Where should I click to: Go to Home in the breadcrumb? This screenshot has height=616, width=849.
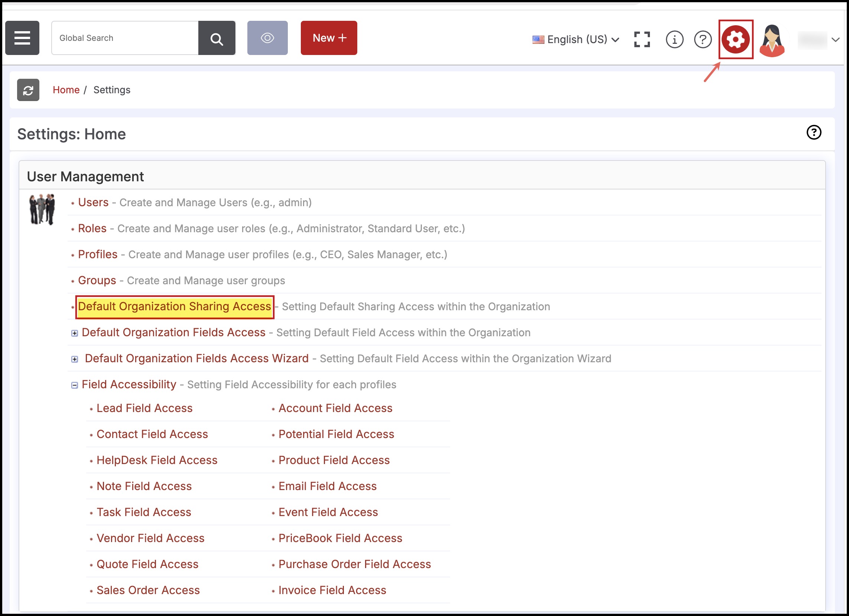click(x=66, y=90)
